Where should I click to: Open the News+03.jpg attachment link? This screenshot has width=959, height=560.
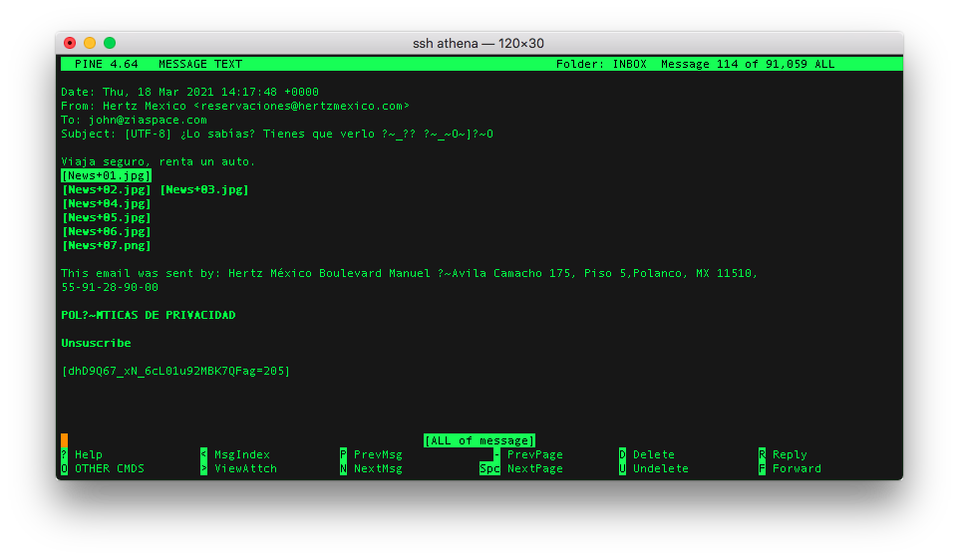pos(204,189)
